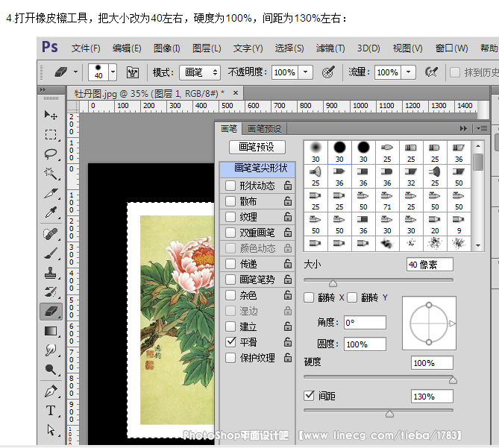Click the Ps application logo

[50, 47]
